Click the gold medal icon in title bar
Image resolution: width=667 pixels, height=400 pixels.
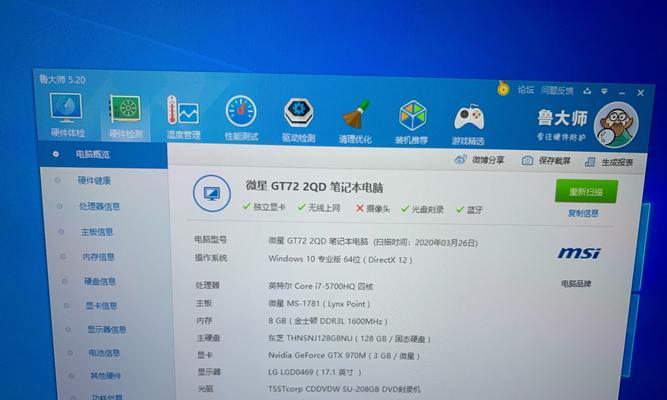pos(503,88)
